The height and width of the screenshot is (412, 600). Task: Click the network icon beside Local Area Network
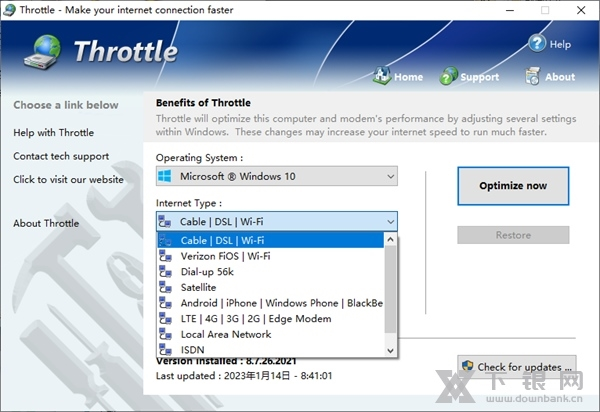pyautogui.click(x=165, y=334)
